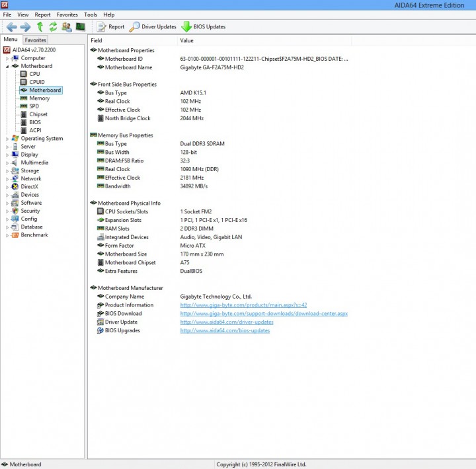Click the Operating System node icon

point(15,138)
